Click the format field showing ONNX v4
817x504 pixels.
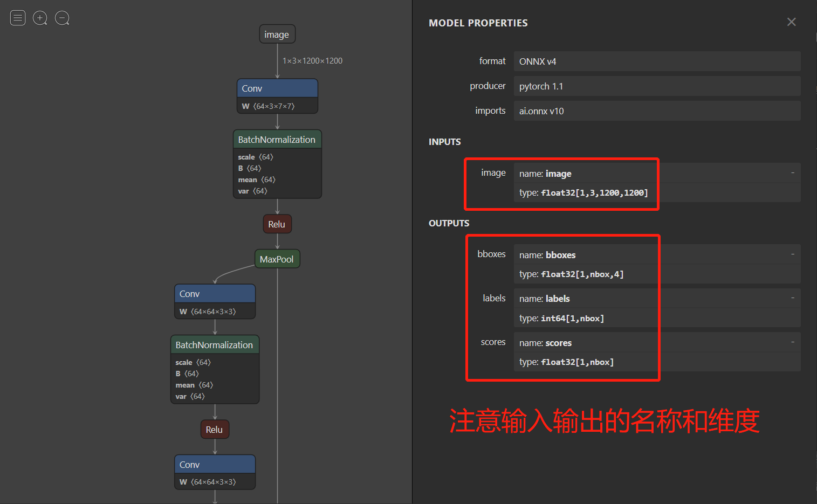(x=656, y=61)
